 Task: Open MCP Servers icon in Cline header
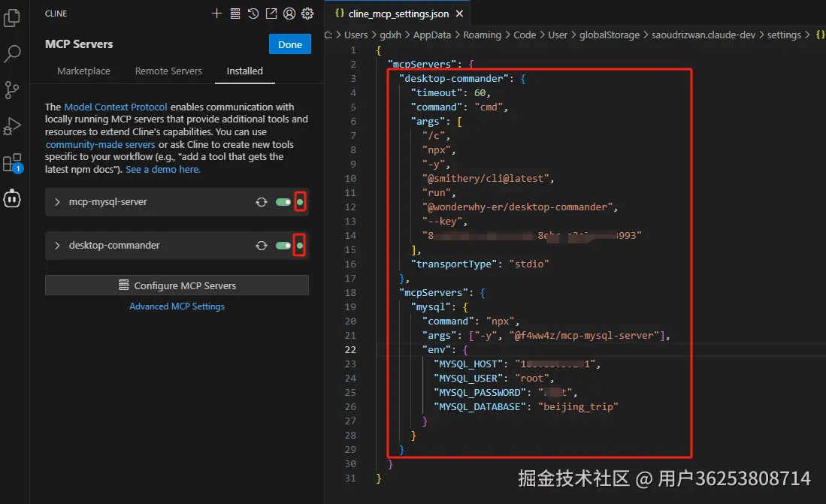click(235, 14)
